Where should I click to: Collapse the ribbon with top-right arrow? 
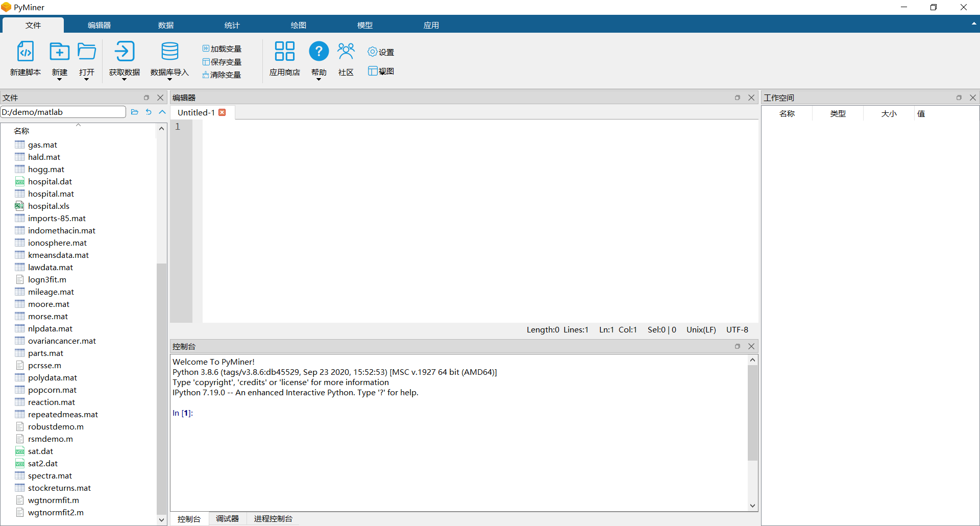974,23
